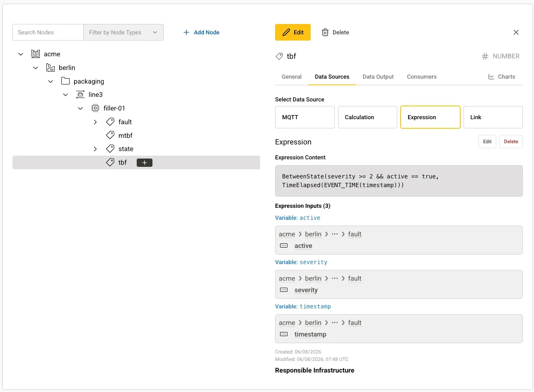Expand the ellipsis in the severity breadcrumb path
This screenshot has width=534, height=392.
(x=335, y=278)
